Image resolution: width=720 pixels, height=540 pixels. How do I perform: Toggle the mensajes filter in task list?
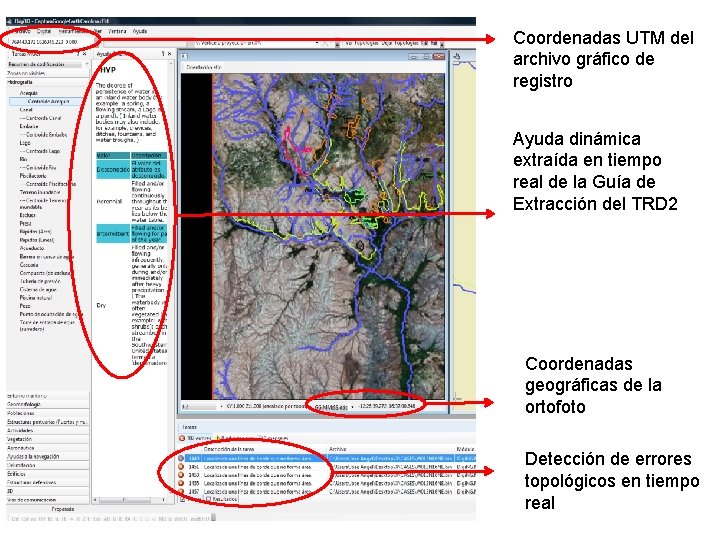[274, 439]
